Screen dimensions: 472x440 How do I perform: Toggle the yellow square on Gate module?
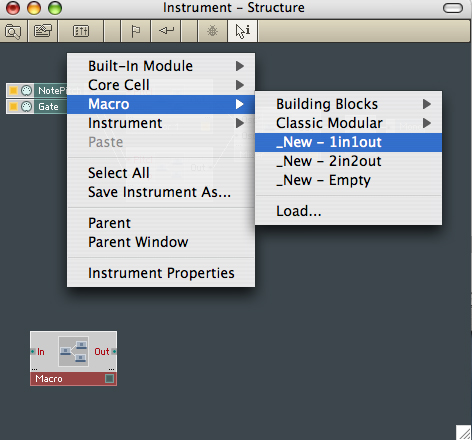[13, 106]
